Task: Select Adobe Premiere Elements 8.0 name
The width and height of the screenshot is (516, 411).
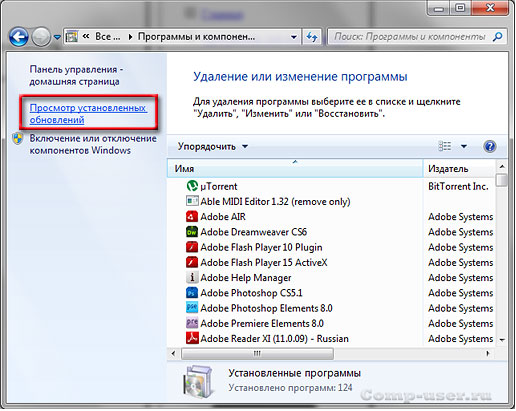Action: tap(262, 324)
